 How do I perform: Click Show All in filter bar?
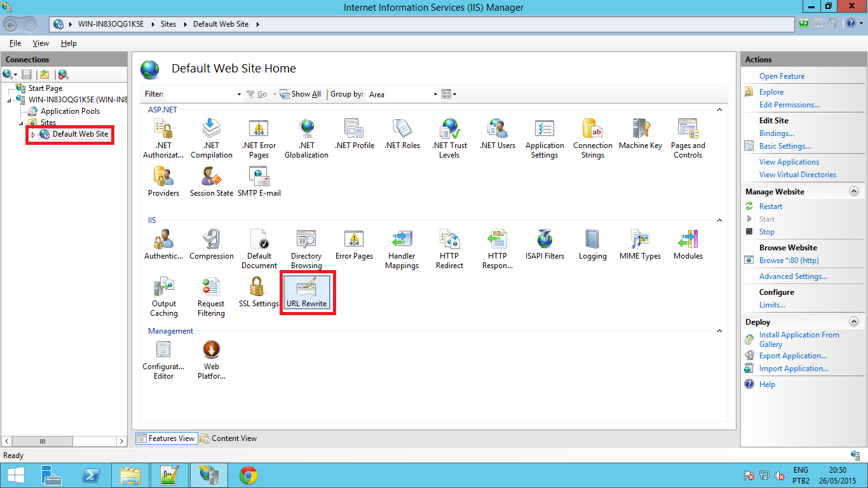tap(301, 94)
